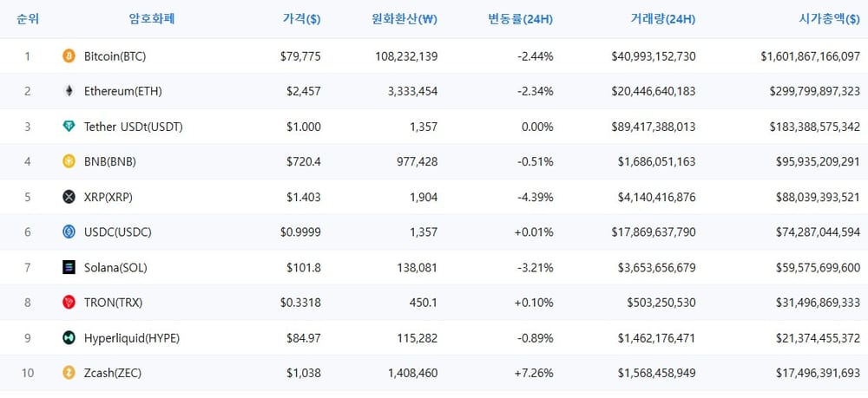Select Solana price $101.8
The image size is (868, 398).
point(303,268)
